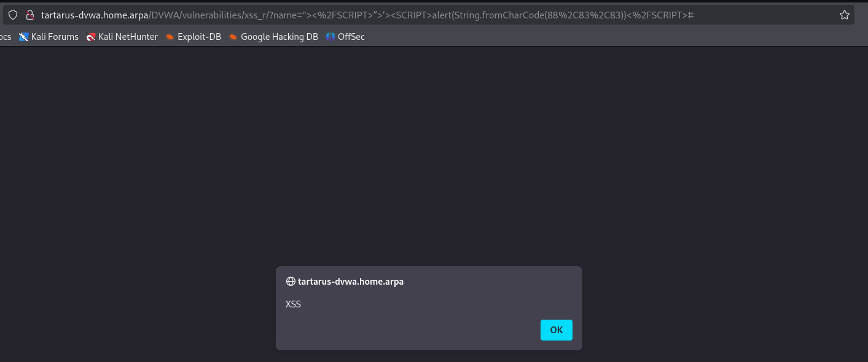Click the URL text in the address bar

point(369,15)
